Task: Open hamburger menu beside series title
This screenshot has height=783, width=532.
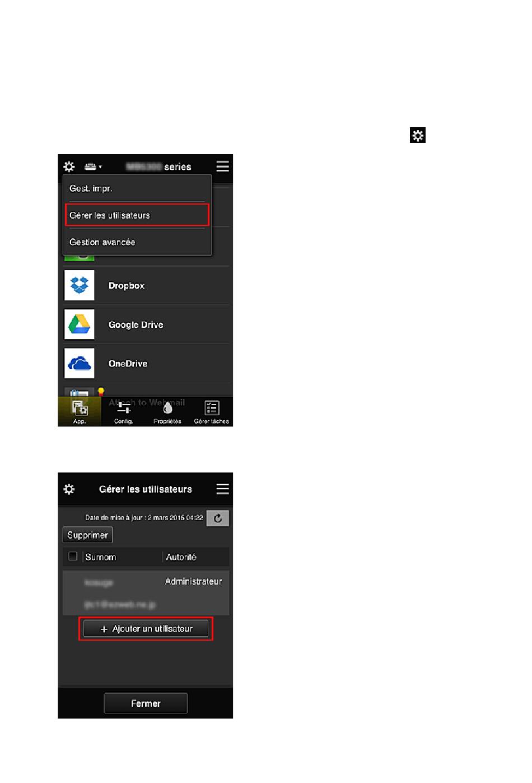Action: coord(222,166)
